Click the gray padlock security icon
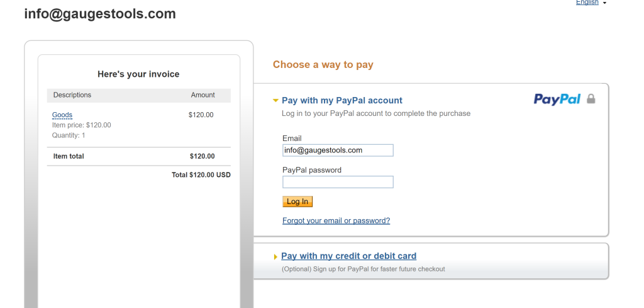The image size is (644, 308). point(591,99)
